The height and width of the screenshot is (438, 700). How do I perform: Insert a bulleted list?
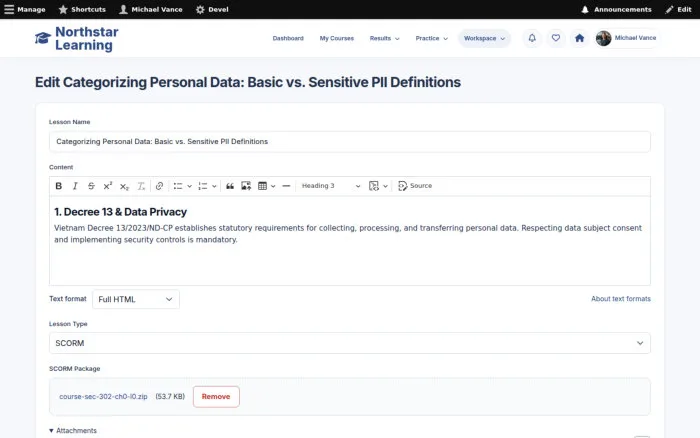pos(178,186)
